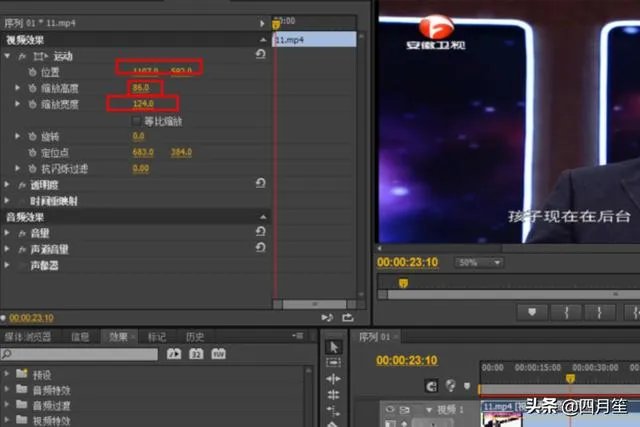Select the 运动 transform box icon

click(x=40, y=56)
